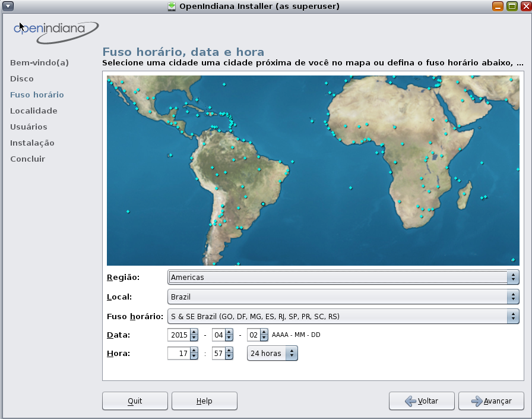532x419 pixels.
Task: Decrease the hour value 17
Action: (x=194, y=356)
